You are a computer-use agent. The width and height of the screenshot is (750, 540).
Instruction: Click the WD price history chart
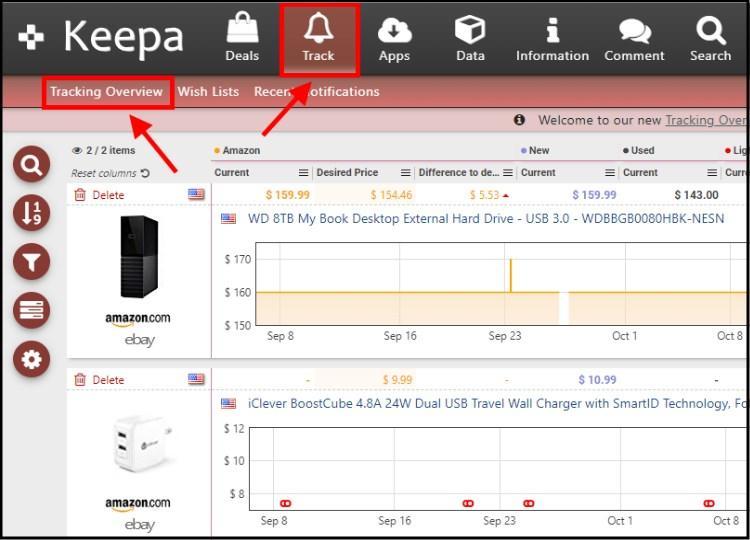coord(501,284)
